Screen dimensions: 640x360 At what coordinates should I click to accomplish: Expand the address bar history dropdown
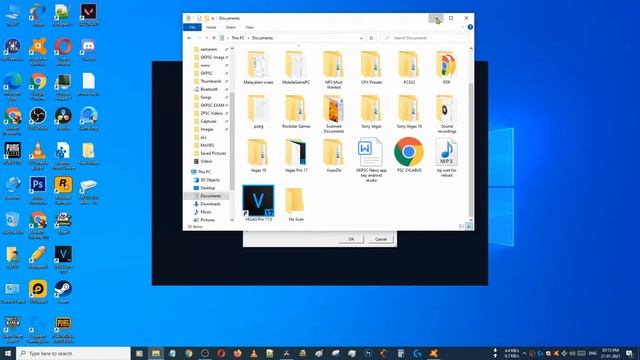click(361, 38)
